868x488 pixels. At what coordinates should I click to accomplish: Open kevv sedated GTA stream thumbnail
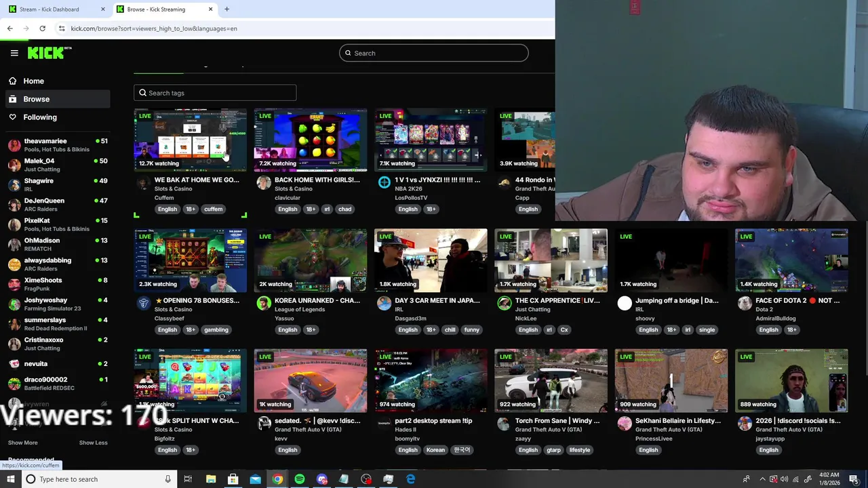coord(311,381)
